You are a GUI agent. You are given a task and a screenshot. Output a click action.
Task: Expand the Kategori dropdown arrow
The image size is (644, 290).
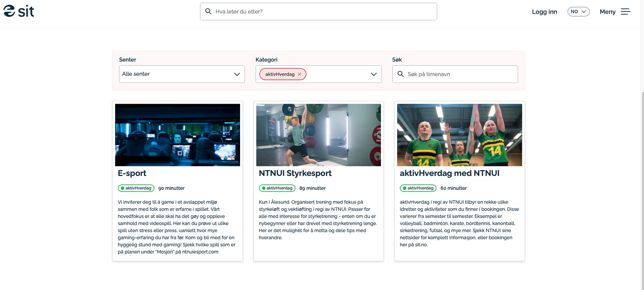pyautogui.click(x=374, y=74)
